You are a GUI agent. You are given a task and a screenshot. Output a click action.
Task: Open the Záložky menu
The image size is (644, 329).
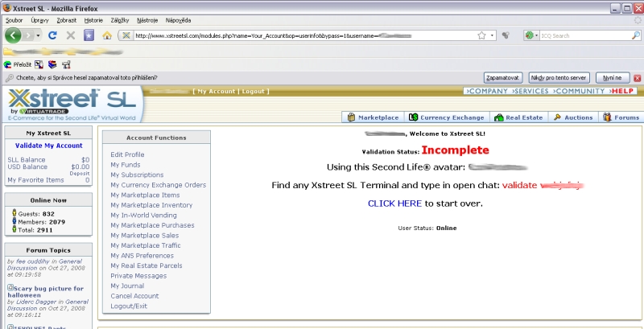tap(118, 19)
